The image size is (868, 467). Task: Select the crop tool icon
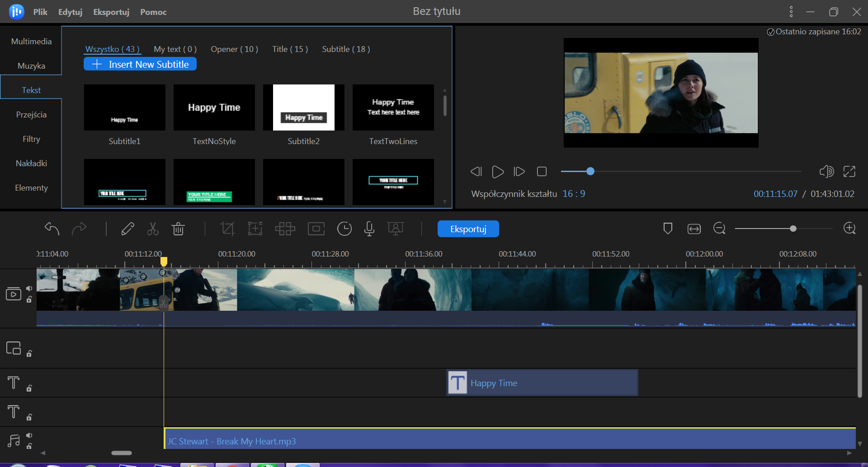coord(227,229)
